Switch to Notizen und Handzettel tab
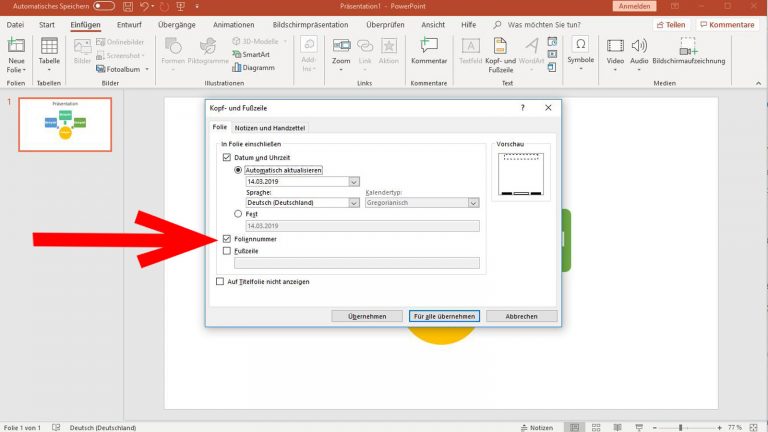The height and width of the screenshot is (432, 768). (270, 128)
